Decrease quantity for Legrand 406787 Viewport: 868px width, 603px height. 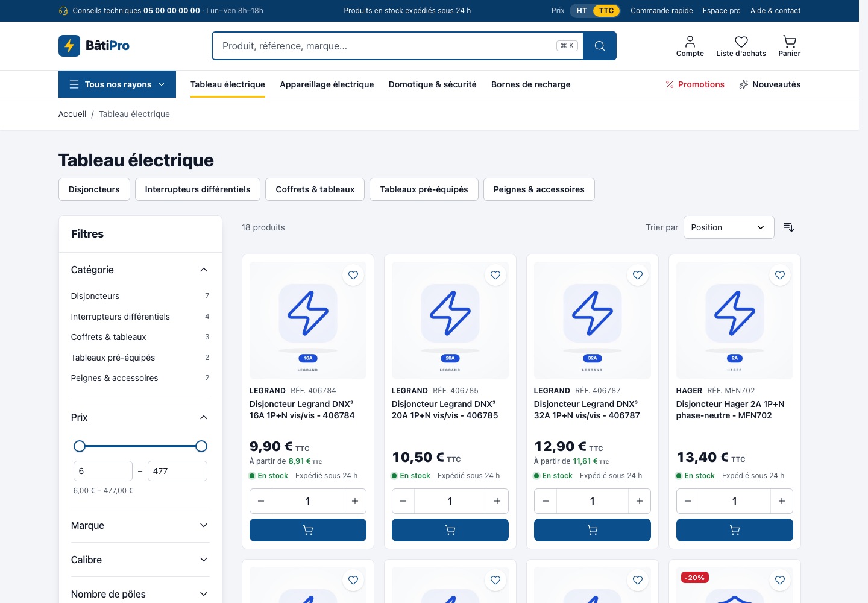pos(546,501)
